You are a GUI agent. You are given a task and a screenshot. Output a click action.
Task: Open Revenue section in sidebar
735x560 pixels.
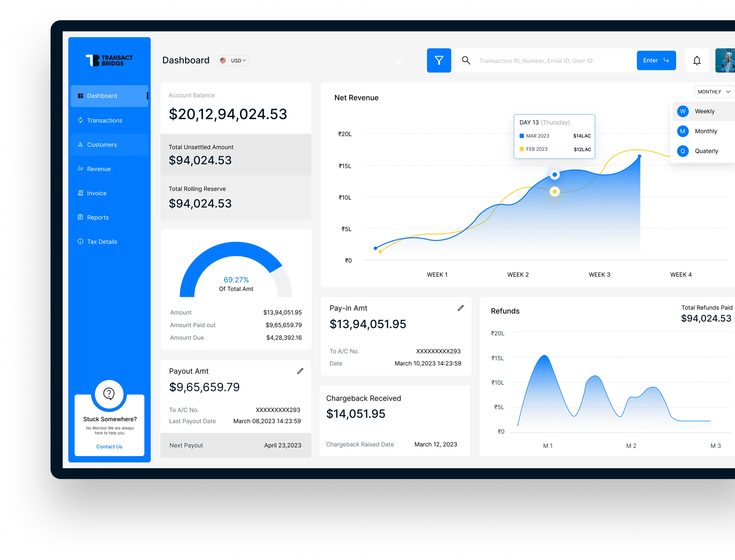click(99, 169)
